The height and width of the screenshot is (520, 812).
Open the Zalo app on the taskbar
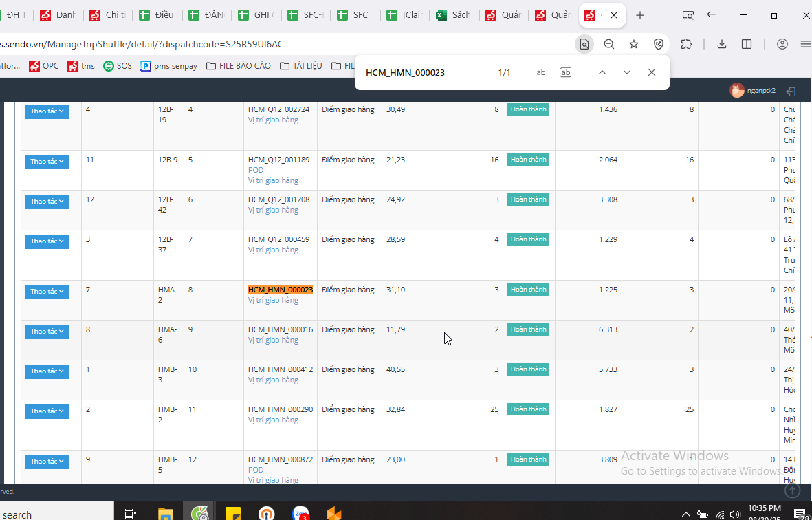(300, 514)
